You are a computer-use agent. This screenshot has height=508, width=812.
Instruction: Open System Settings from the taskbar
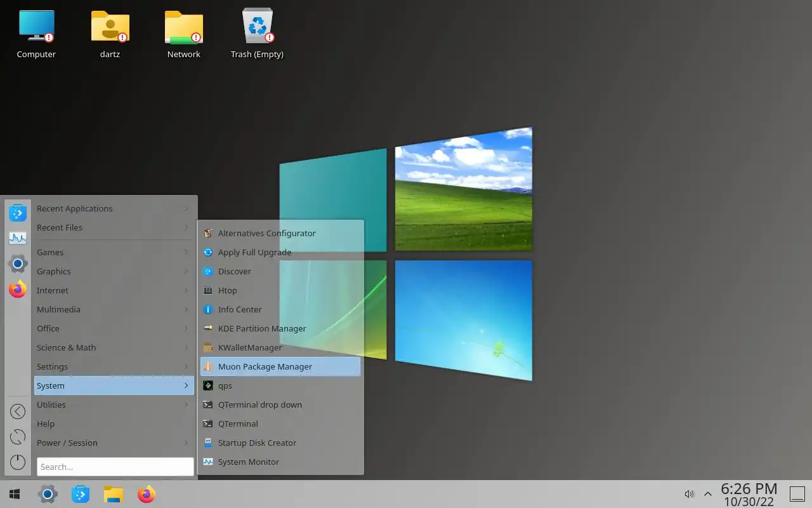point(48,494)
